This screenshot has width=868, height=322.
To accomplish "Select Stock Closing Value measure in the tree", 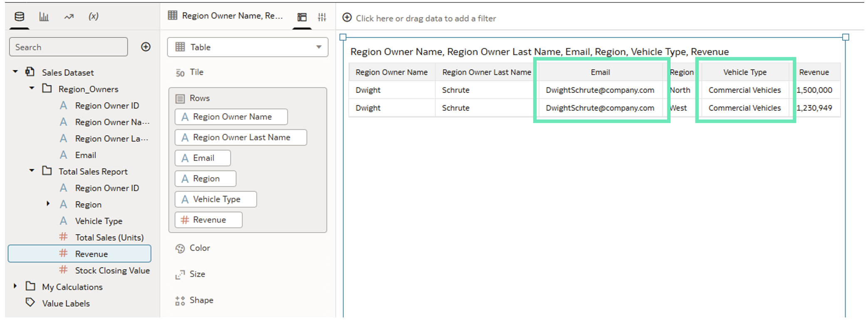I will point(112,270).
